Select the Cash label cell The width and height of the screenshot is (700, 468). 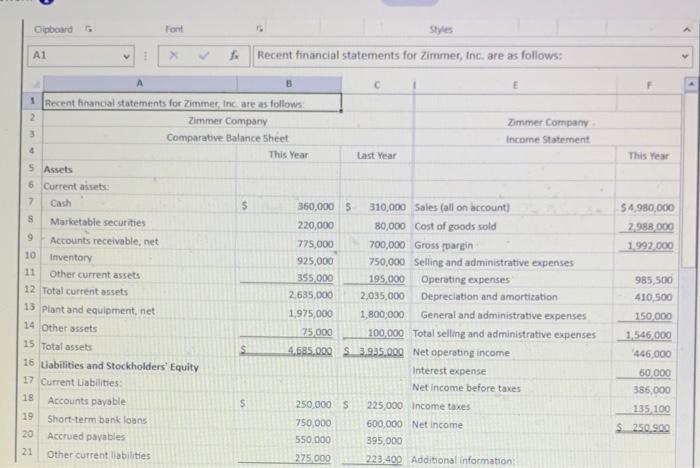point(61,204)
